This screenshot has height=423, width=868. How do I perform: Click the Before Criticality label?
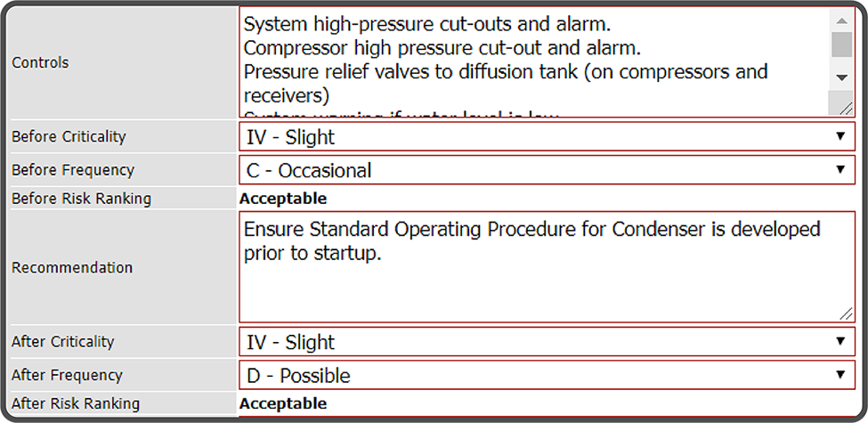coord(69,137)
